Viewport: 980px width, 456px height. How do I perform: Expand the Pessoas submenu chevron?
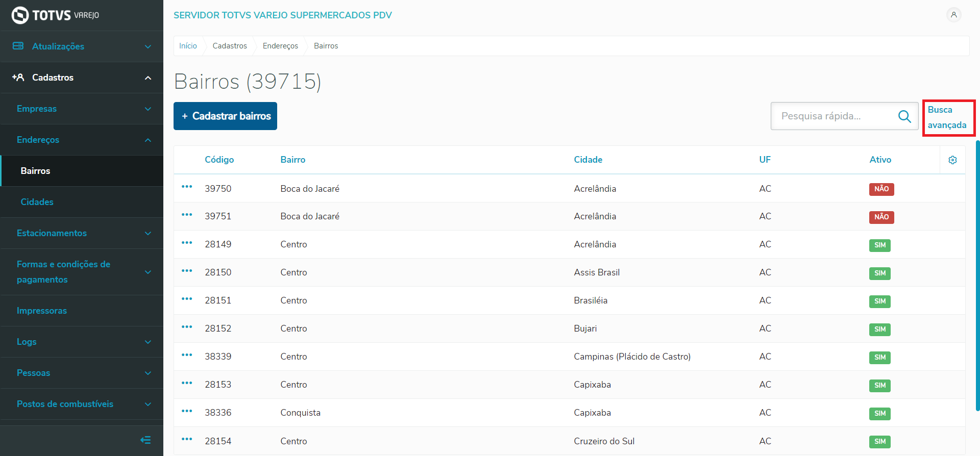[148, 373]
